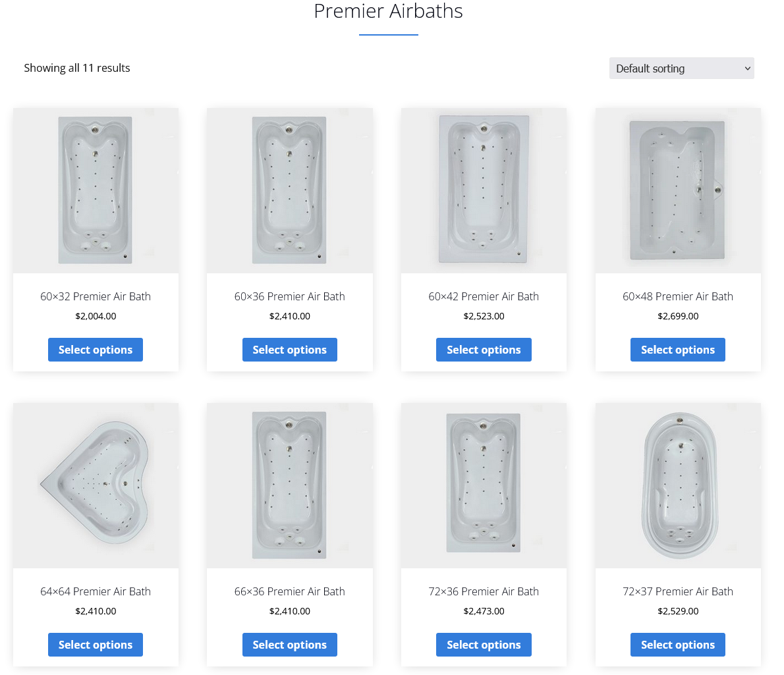The height and width of the screenshot is (675, 784).
Task: Click the 60×36 Premier Air Bath image
Action: [290, 190]
